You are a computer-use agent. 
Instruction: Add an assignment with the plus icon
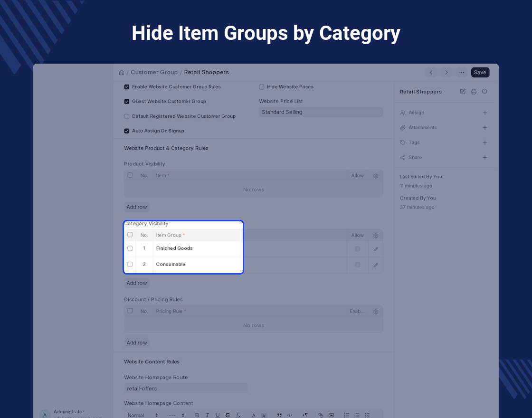click(x=485, y=113)
